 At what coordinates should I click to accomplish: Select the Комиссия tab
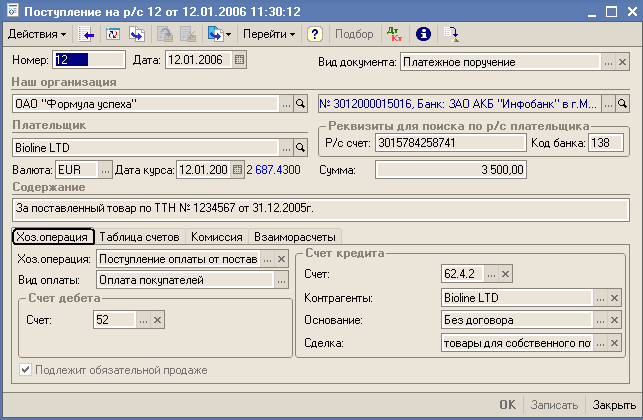pos(217,237)
